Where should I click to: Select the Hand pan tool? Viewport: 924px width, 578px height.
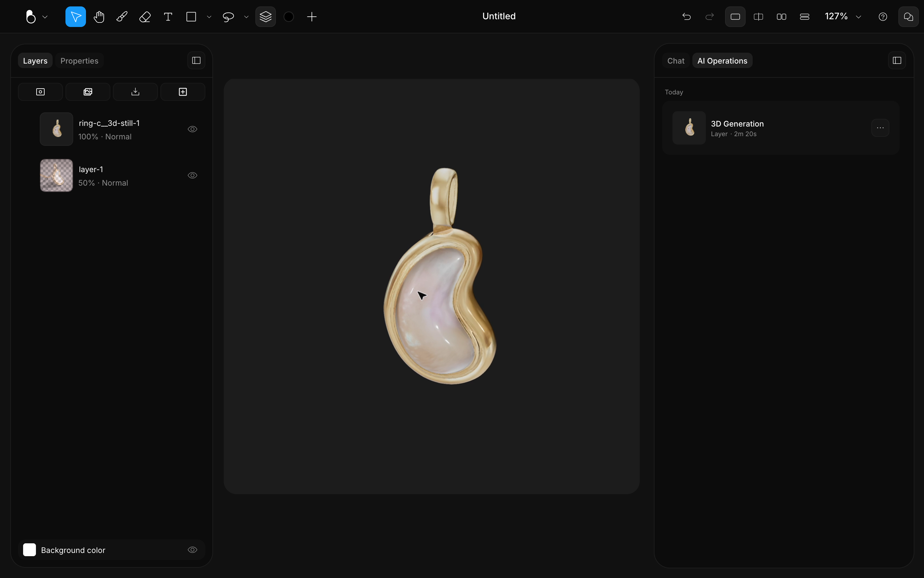[x=99, y=17]
